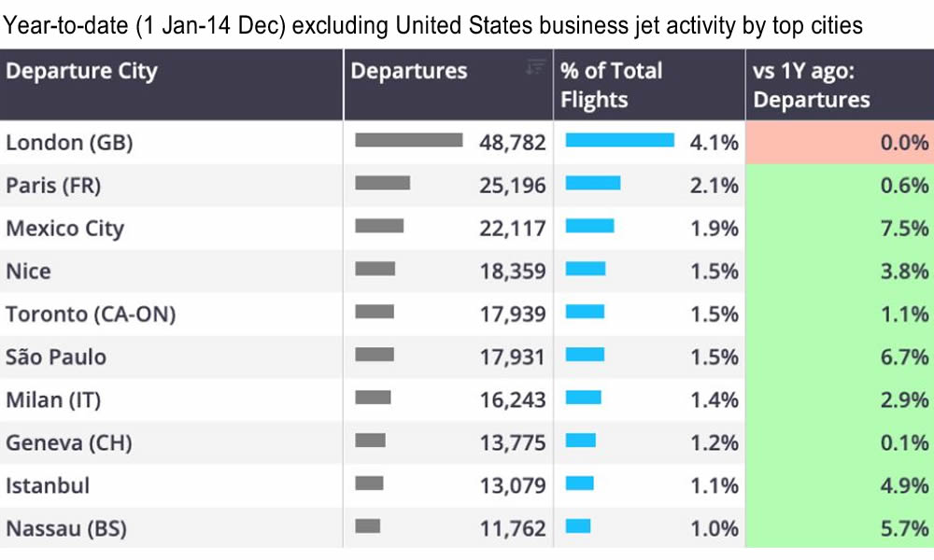The image size is (934, 560).
Task: Click the Nice row label
Action: (28, 272)
